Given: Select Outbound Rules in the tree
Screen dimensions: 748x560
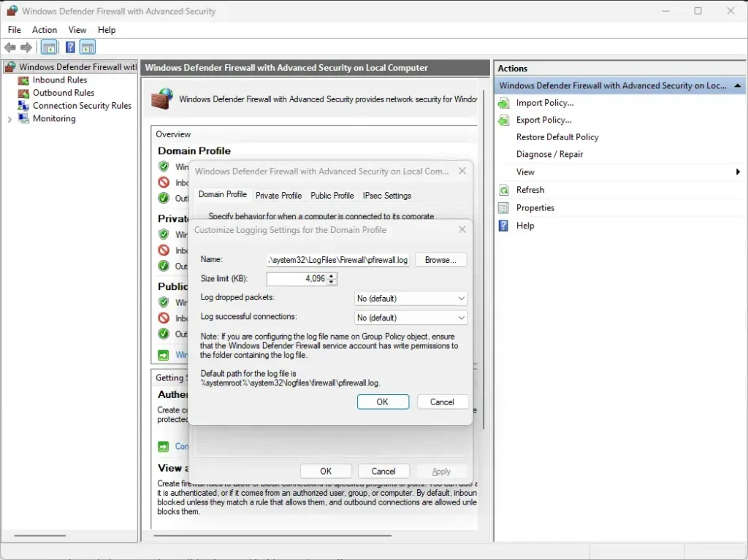Looking at the screenshot, I should click(x=64, y=93).
